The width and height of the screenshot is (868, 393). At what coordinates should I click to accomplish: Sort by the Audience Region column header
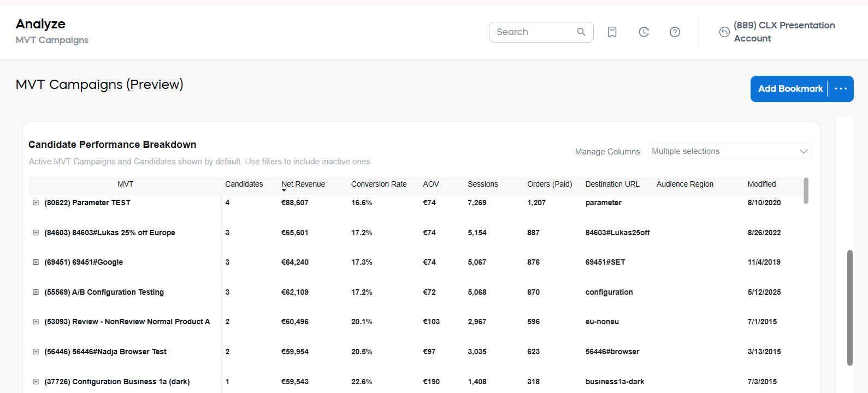685,184
